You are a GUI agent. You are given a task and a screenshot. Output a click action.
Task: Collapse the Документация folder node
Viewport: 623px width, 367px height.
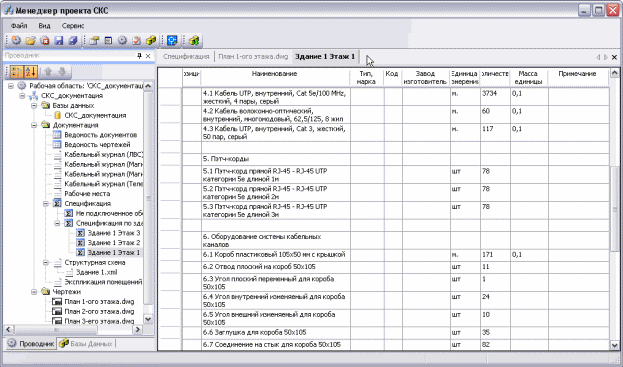pyautogui.click(x=34, y=125)
